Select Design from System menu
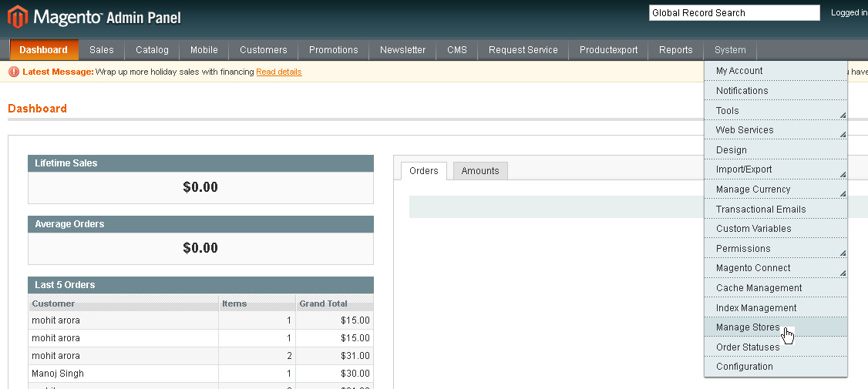Screen dimensions: 868x389 click(x=775, y=150)
